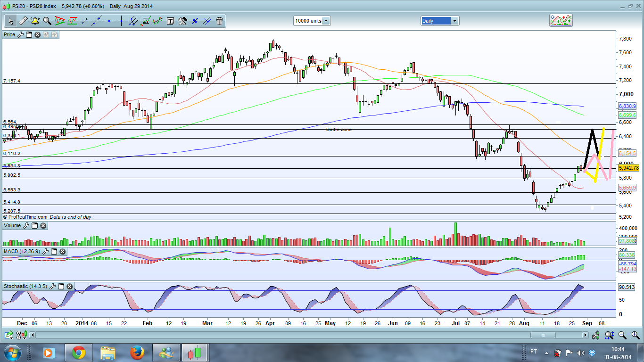Click the 7,157.4 horizontal level label

pos(12,81)
